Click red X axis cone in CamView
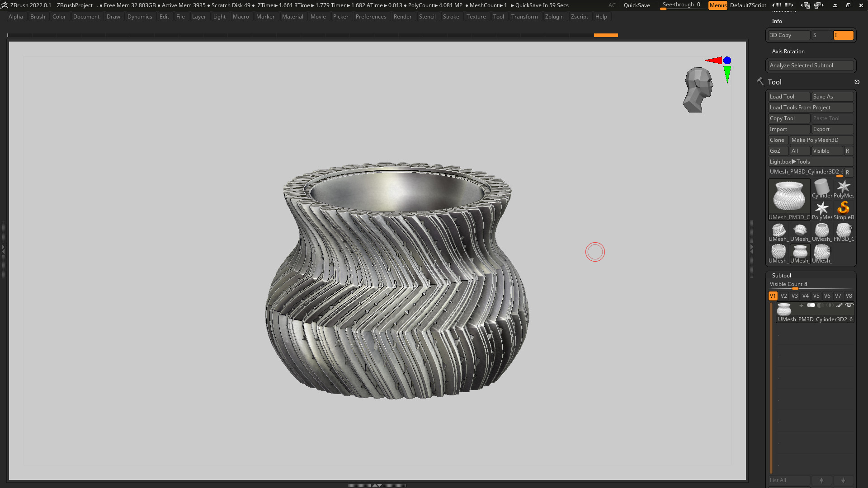 pos(713,60)
